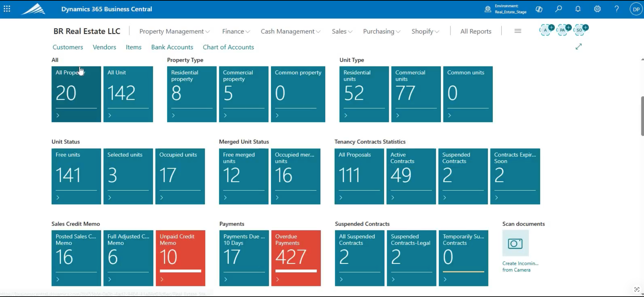
Task: Expand the Purchasing menu
Action: tap(382, 31)
